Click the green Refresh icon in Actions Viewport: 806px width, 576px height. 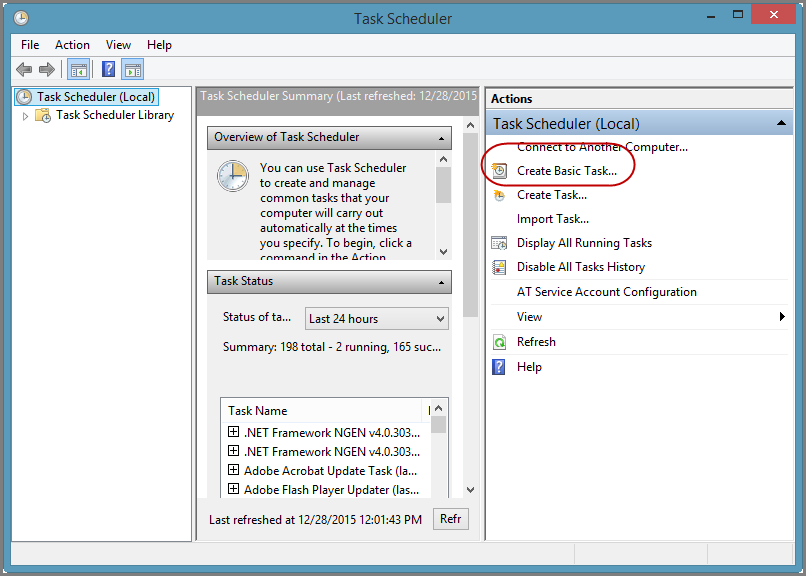[x=499, y=342]
